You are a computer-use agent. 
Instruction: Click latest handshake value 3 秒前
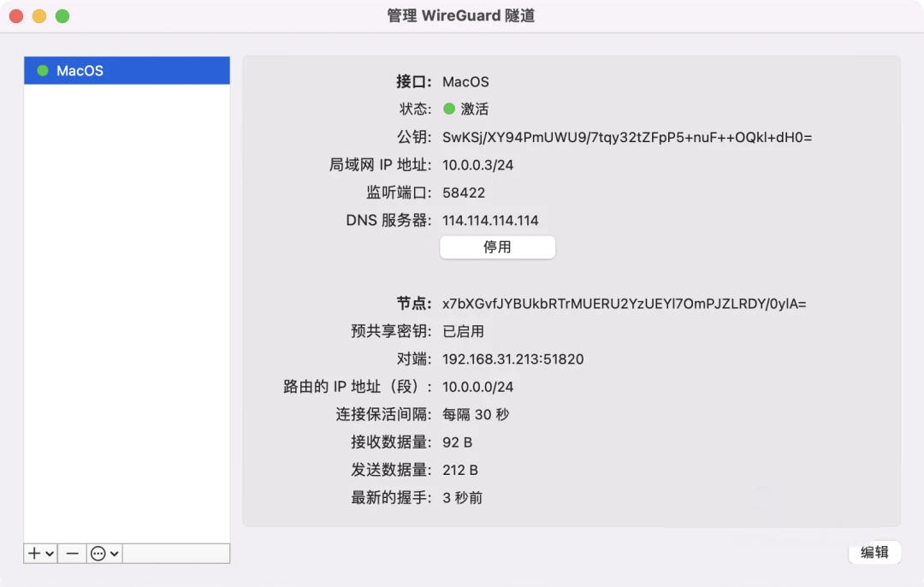pos(463,497)
